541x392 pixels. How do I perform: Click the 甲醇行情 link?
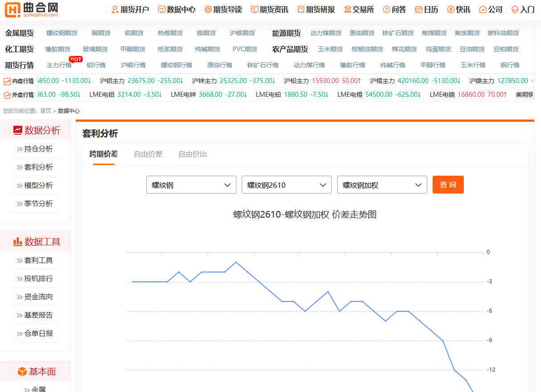433,65
